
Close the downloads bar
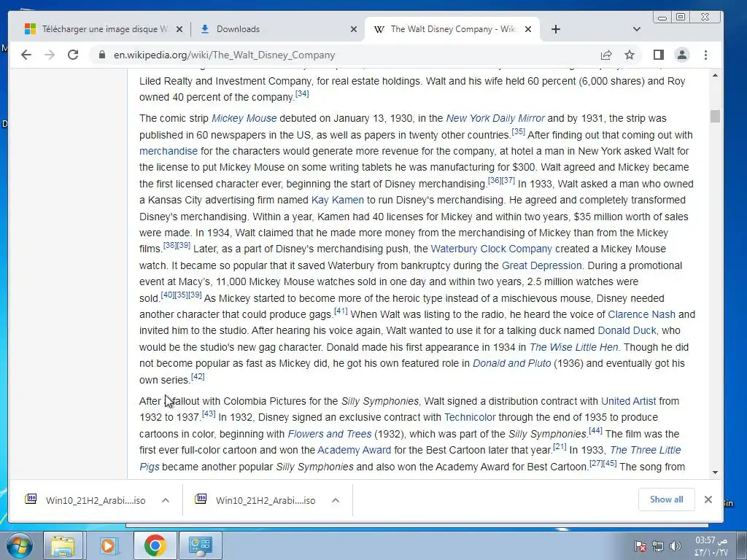pos(708,499)
